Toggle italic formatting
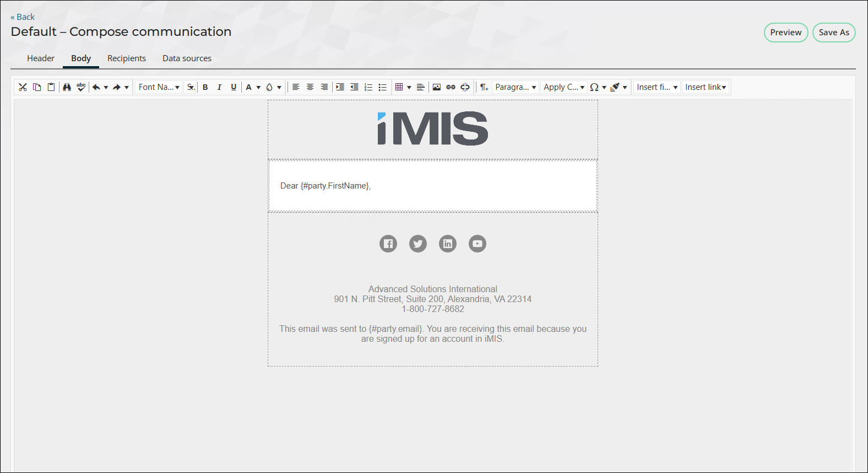This screenshot has height=473, width=868. 219,87
